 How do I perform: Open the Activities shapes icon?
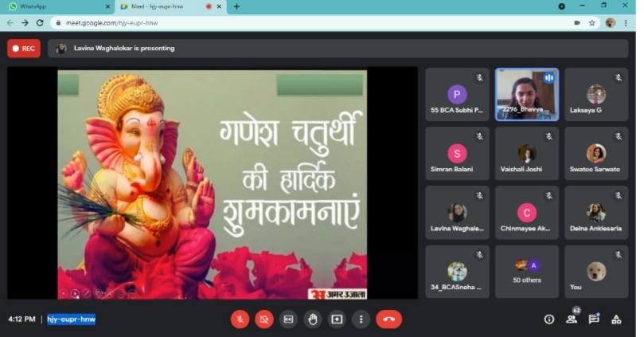(616, 319)
